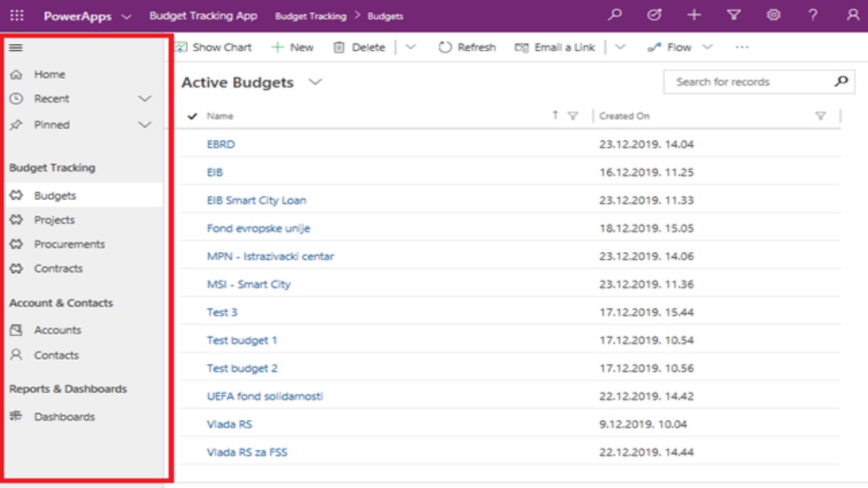Click the Delete trash can icon
Screen dimensions: 868x488
coord(339,47)
